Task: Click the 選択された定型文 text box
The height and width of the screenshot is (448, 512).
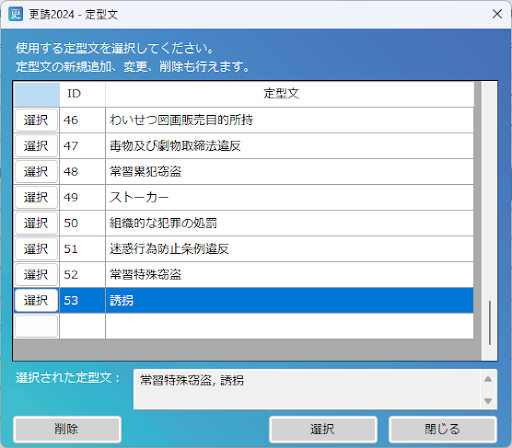Action: click(307, 389)
